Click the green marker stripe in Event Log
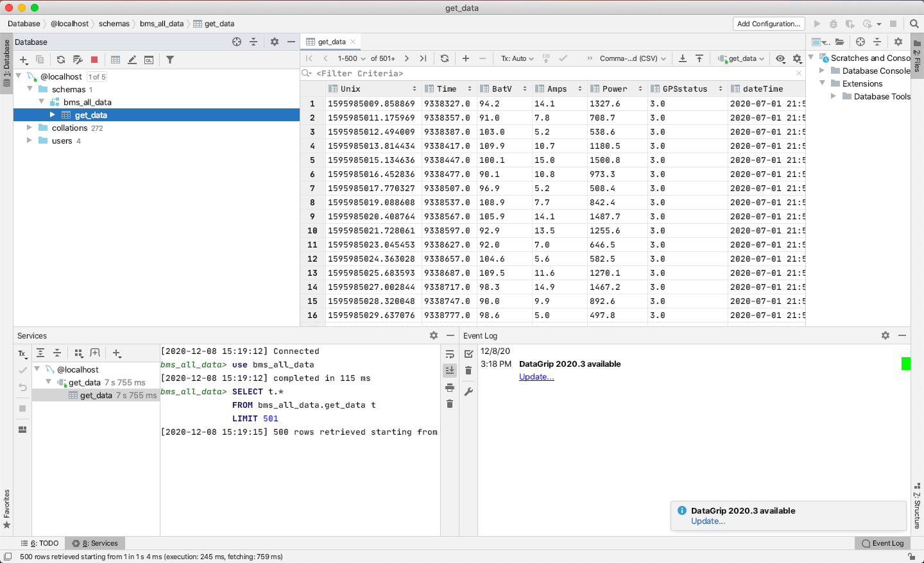Viewport: 924px width, 563px height. (906, 364)
